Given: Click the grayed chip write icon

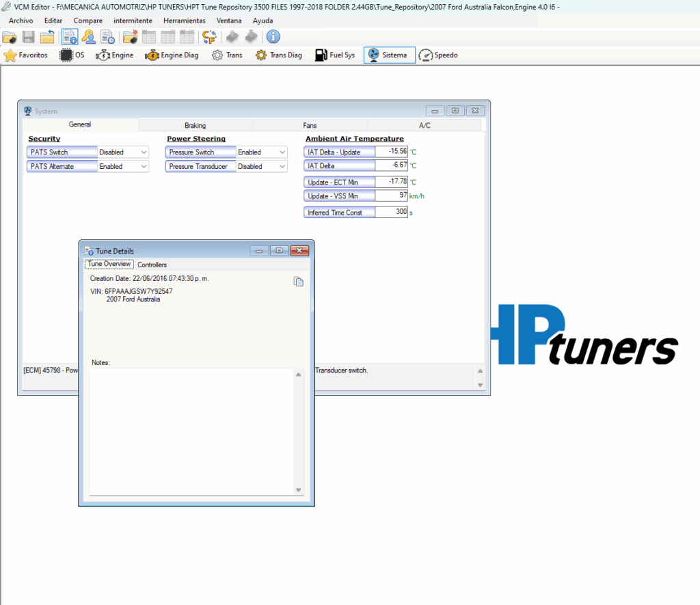Looking at the screenshot, I should [x=252, y=37].
